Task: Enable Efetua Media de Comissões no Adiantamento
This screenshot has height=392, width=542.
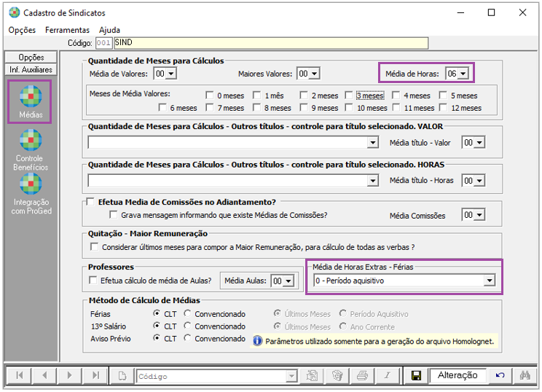Action: (90, 202)
